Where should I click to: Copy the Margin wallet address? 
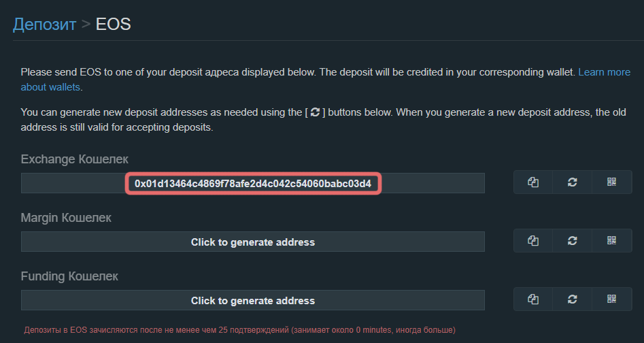point(533,242)
